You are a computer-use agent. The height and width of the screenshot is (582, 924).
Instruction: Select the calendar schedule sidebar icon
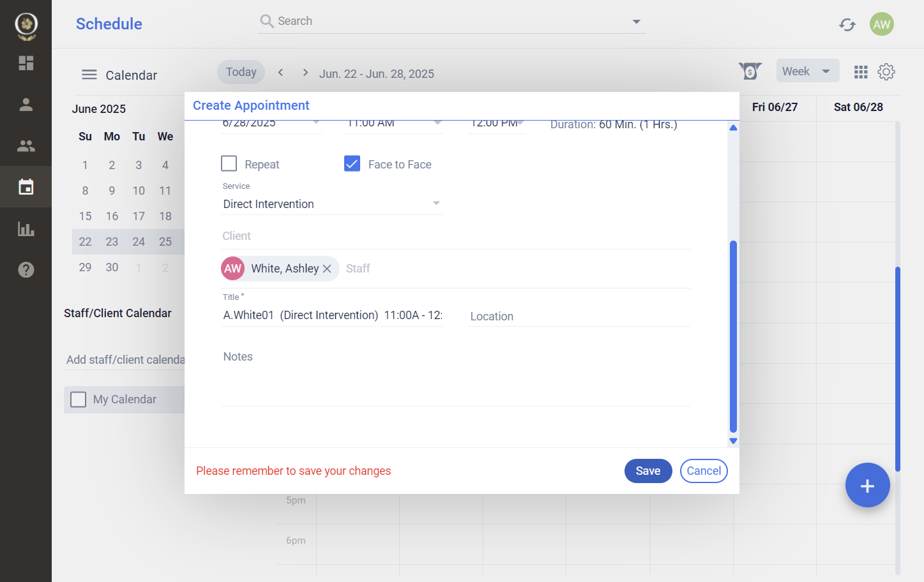click(26, 187)
